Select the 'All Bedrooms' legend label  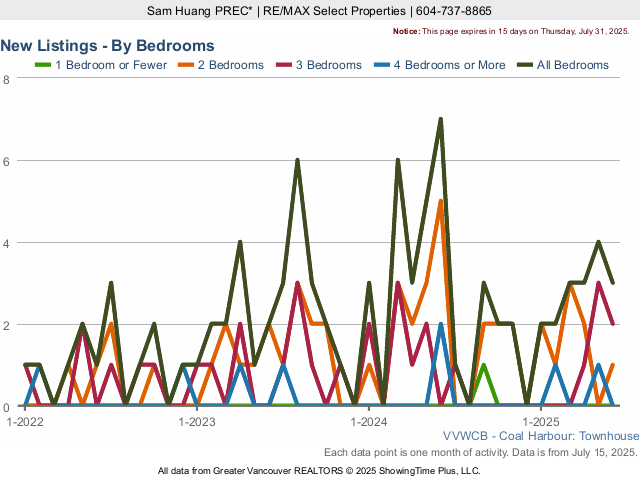573,65
